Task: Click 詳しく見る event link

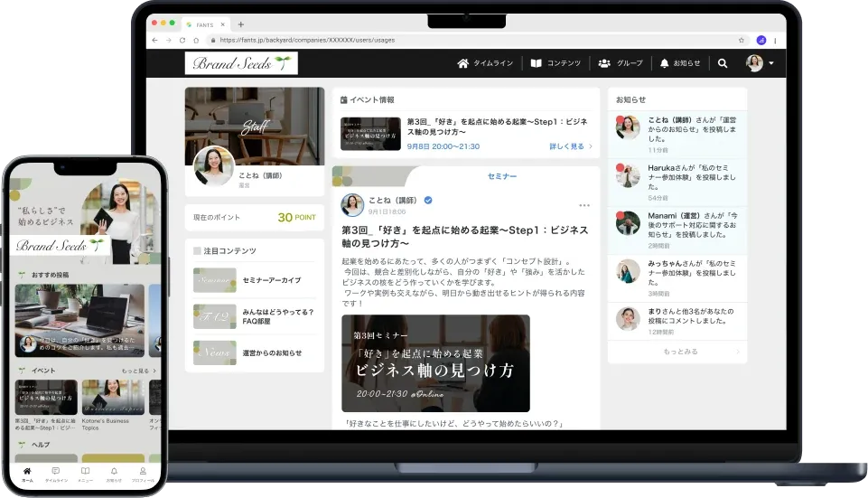Action: pos(570,146)
